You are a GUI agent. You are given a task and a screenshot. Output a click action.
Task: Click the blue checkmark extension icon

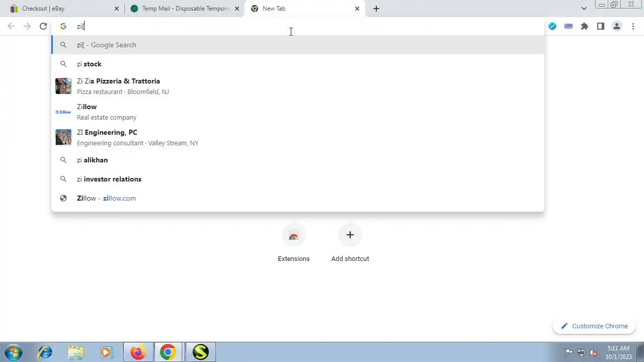pyautogui.click(x=552, y=26)
